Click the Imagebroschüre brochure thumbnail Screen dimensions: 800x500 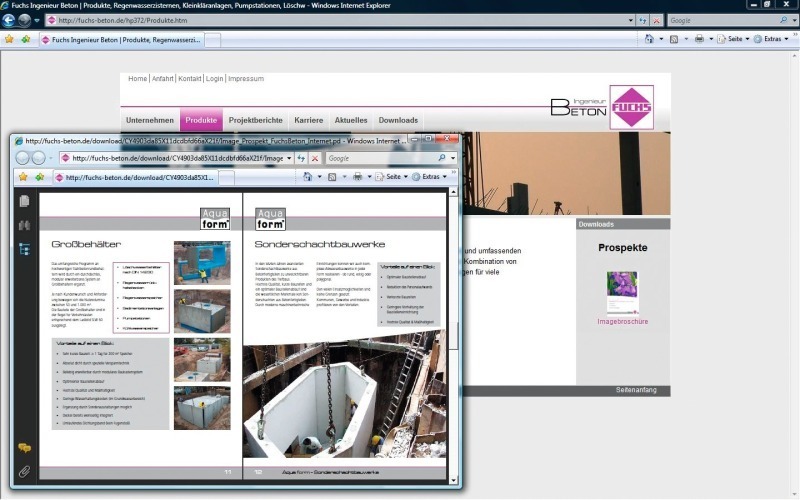[622, 292]
